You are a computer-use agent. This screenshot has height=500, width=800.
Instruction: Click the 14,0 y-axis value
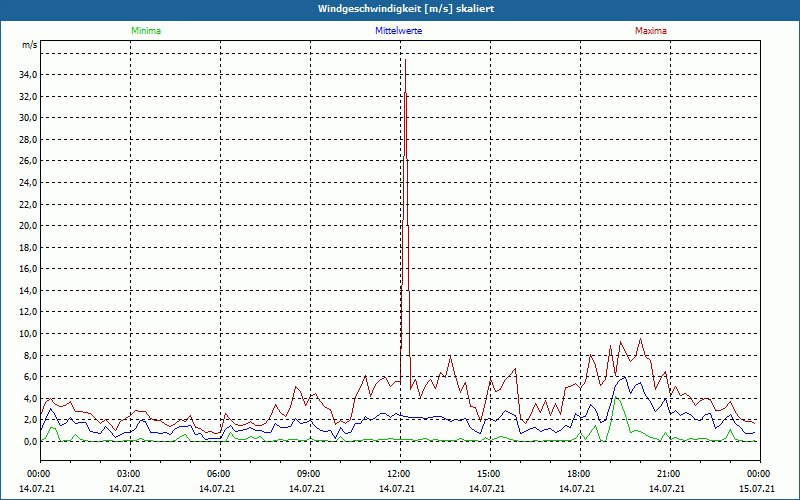(28, 291)
